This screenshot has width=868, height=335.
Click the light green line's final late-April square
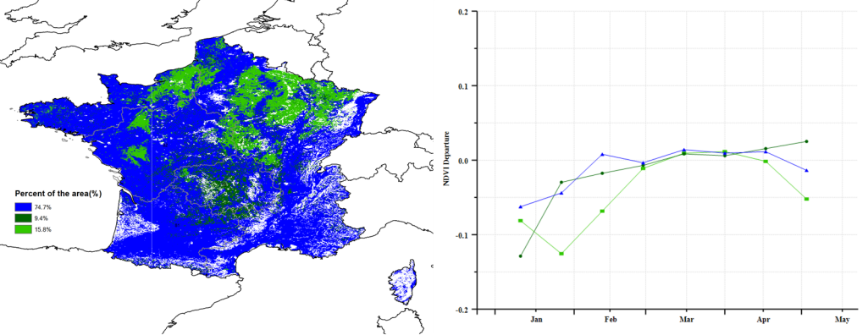click(x=806, y=199)
